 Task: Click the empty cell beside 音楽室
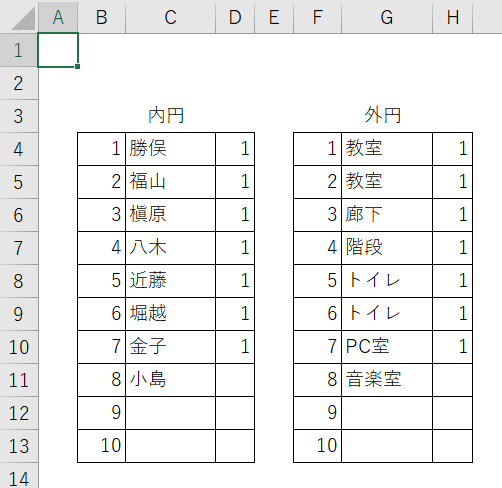pos(452,380)
